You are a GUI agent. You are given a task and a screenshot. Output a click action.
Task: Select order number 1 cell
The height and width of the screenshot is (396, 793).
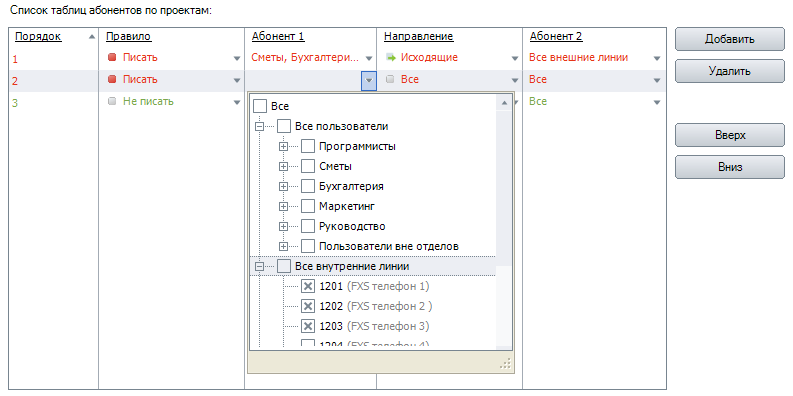tap(15, 59)
